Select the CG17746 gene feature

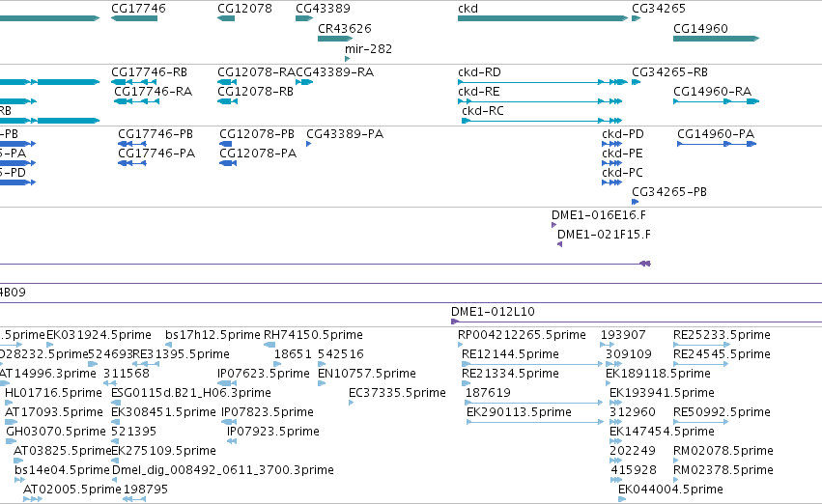click(134, 18)
